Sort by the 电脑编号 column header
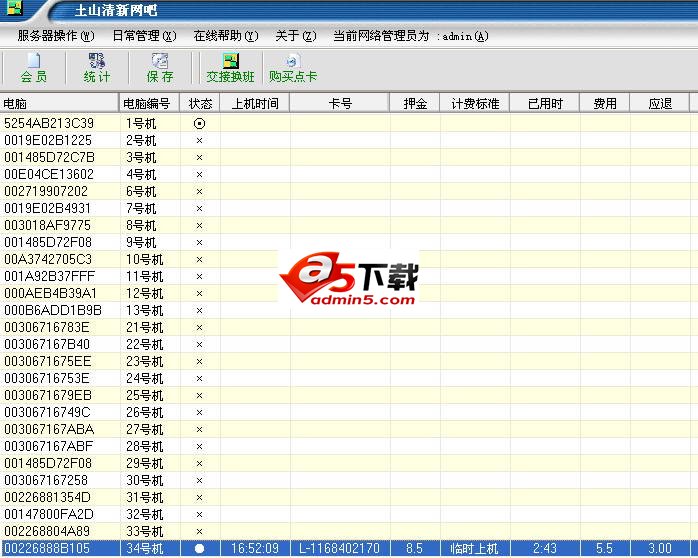The image size is (698, 558). tap(149, 103)
